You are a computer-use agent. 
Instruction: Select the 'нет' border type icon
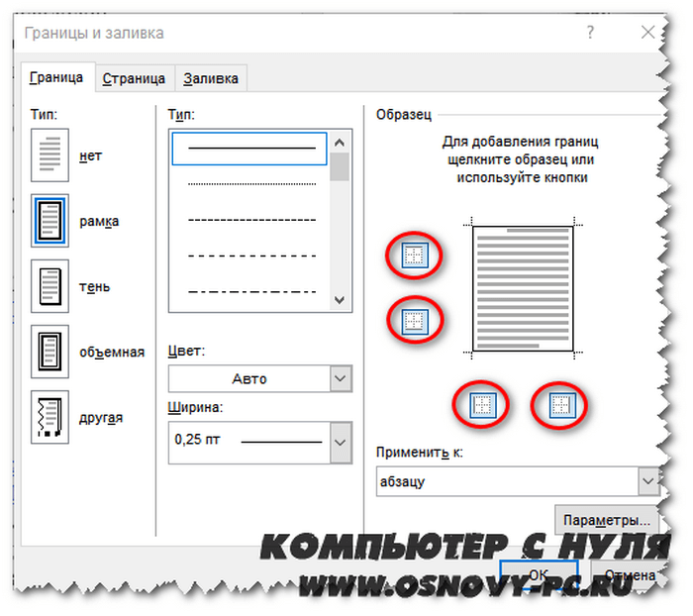coord(49,155)
